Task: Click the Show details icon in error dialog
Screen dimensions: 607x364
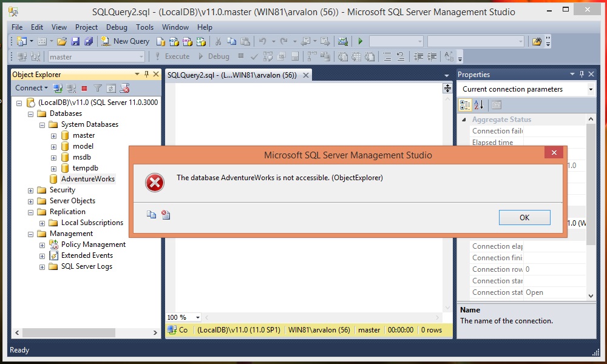Action: pyautogui.click(x=166, y=214)
